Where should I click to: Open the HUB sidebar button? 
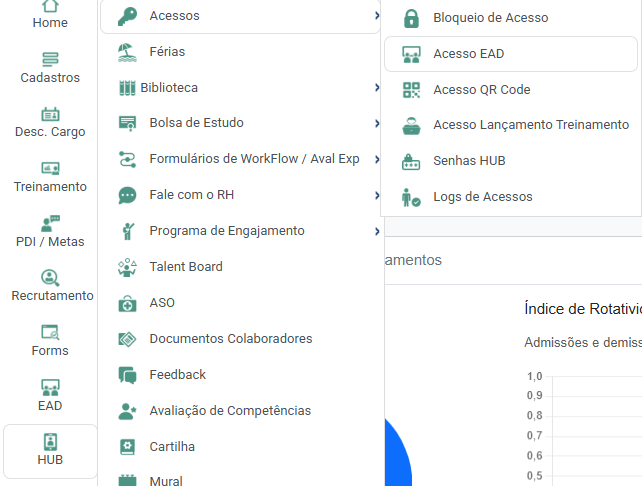click(50, 450)
